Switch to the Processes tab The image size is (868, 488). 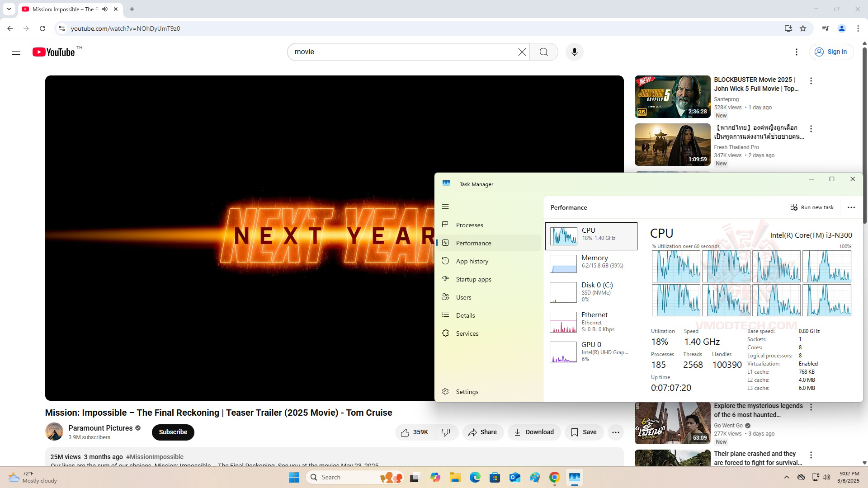469,225
